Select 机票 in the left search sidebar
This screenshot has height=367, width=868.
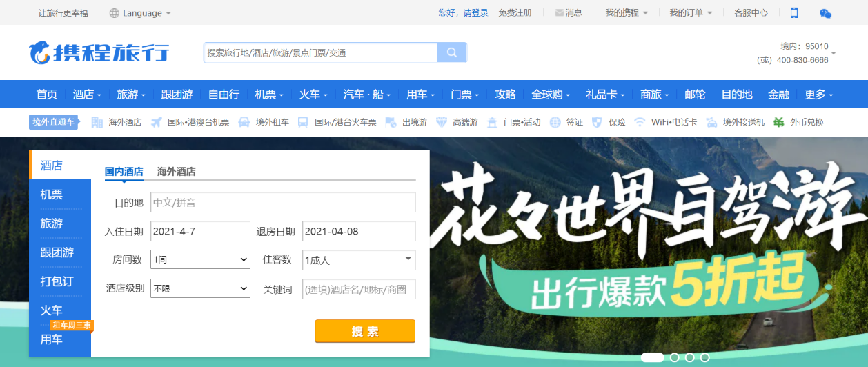pos(60,195)
